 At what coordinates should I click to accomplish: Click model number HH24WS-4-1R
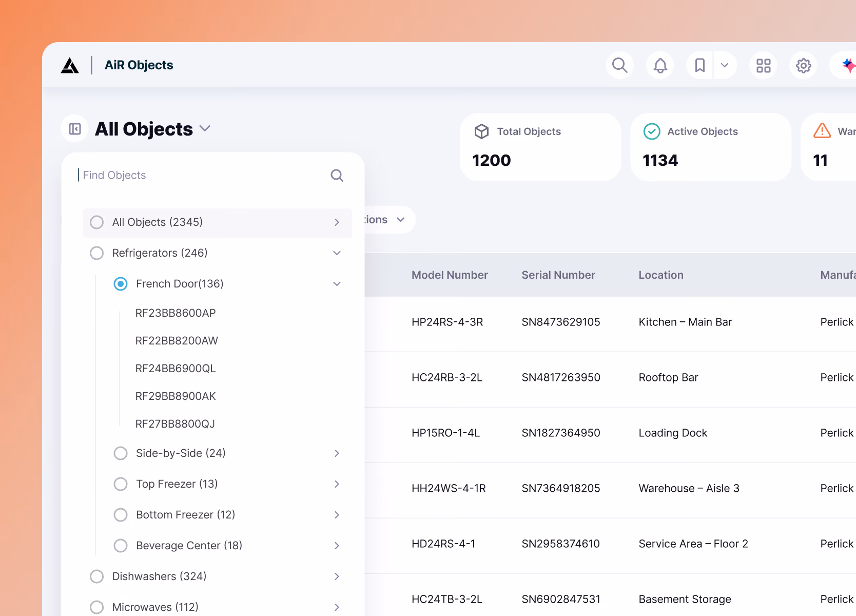pos(449,489)
